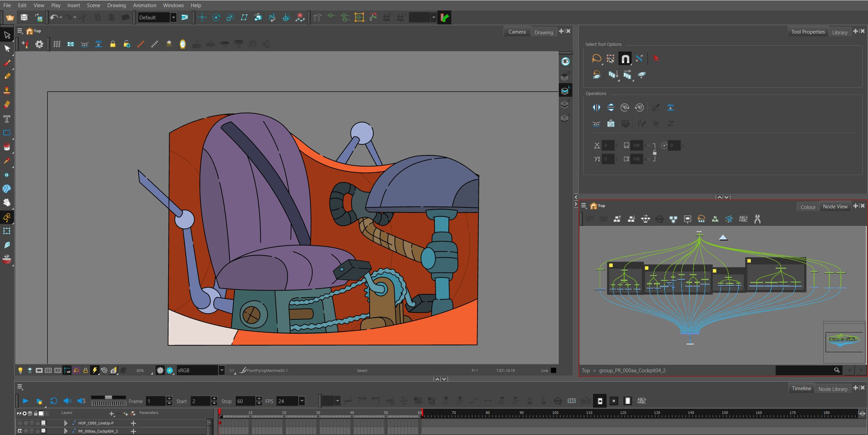The width and height of the screenshot is (868, 435).
Task: Click the Light Table bulb icon
Action: tap(20, 371)
